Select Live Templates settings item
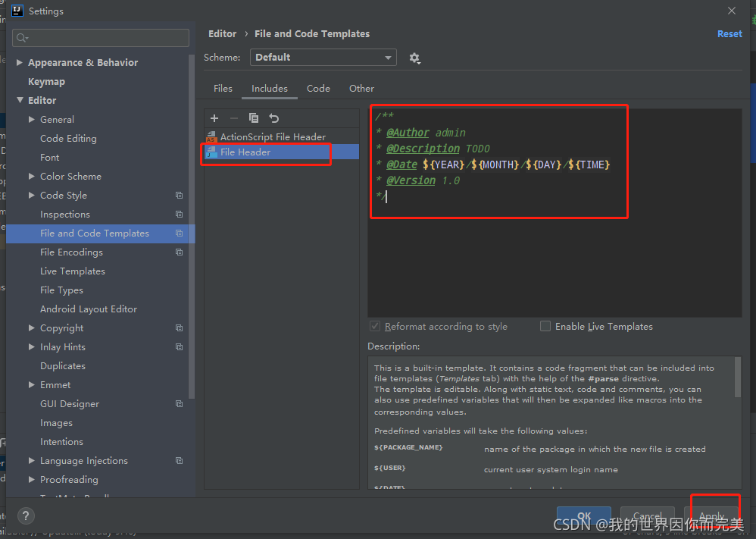The width and height of the screenshot is (756, 539). click(72, 271)
